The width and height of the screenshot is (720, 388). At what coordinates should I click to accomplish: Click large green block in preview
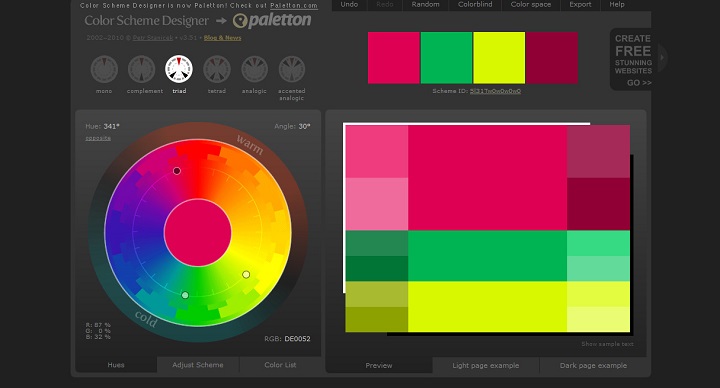[487, 256]
